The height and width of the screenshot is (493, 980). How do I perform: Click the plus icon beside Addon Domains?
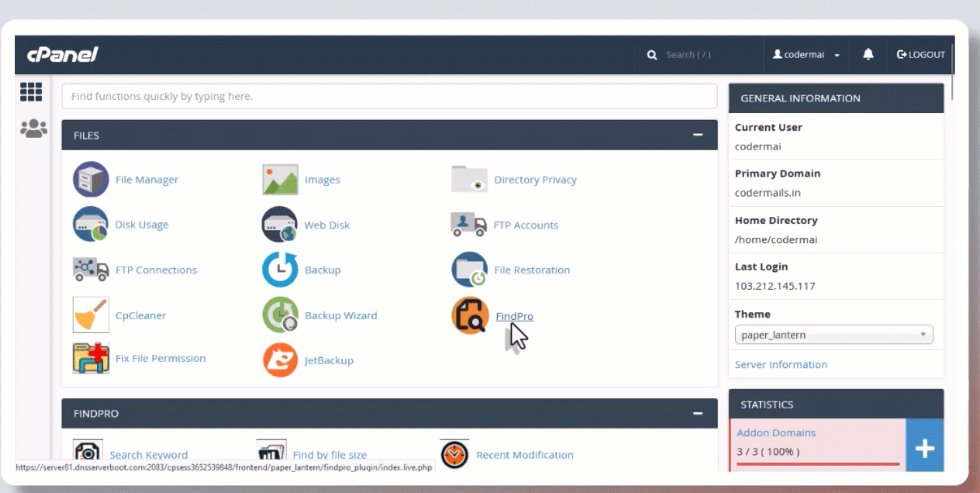point(925,448)
